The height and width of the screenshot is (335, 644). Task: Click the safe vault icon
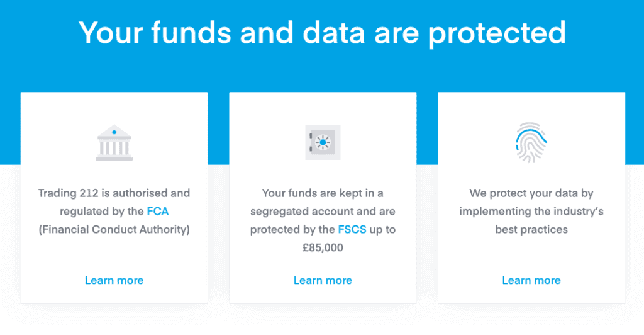[x=323, y=142]
